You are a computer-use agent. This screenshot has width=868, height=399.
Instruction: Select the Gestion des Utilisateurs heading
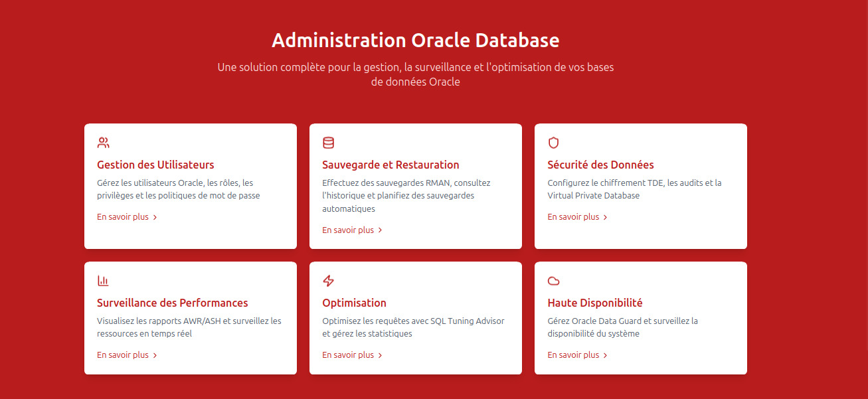(155, 165)
